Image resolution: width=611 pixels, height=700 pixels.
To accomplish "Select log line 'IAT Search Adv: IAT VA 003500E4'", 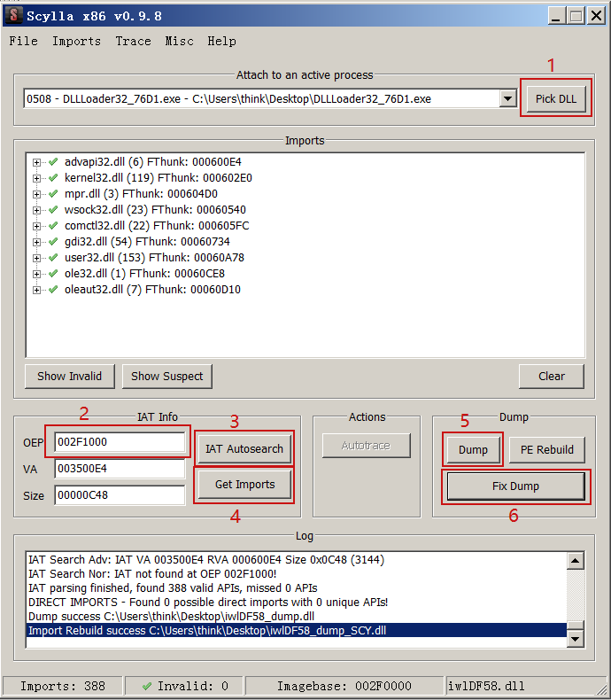I will click(297, 560).
